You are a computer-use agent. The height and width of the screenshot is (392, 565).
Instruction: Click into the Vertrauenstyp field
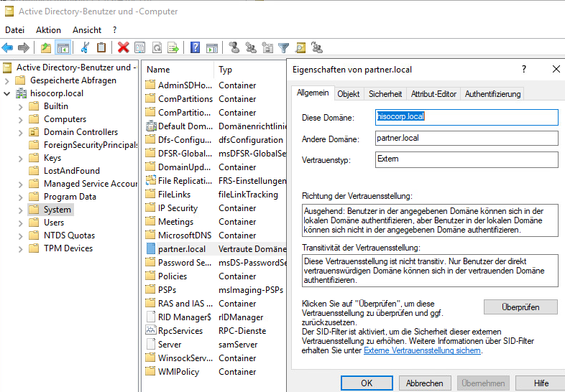(467, 159)
